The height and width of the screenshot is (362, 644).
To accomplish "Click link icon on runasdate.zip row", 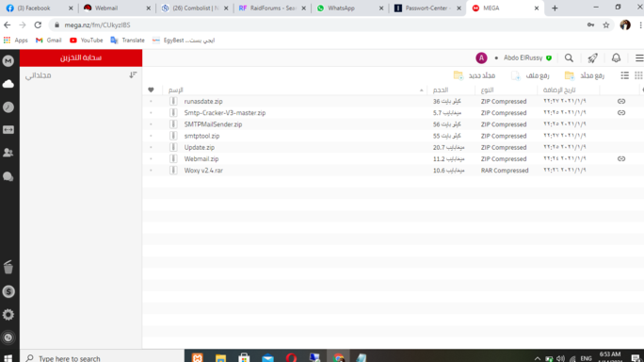I will (621, 101).
